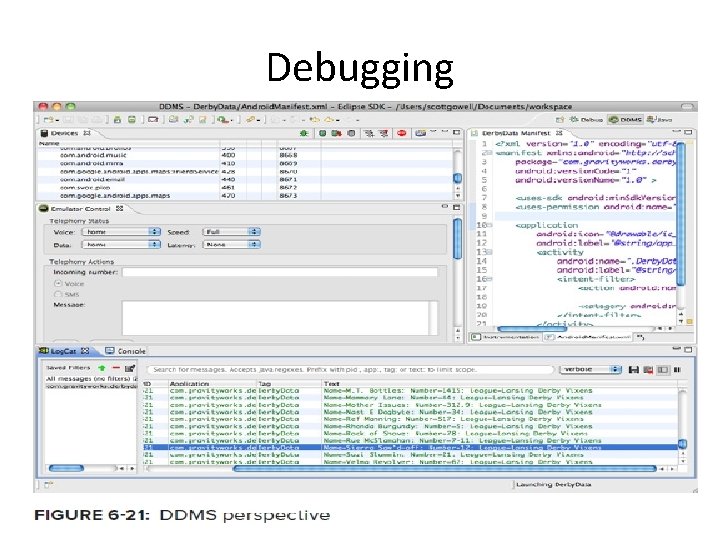This screenshot has width=720, height=540.
Task: Collapse intent-filter fold at line 16
Action: [x=489, y=279]
